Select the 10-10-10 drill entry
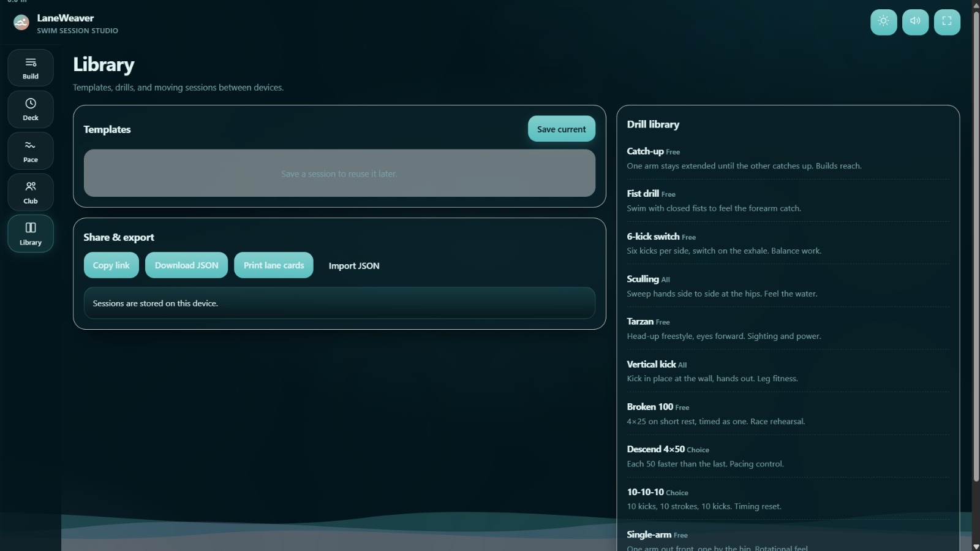This screenshot has height=551, width=980. [x=788, y=499]
